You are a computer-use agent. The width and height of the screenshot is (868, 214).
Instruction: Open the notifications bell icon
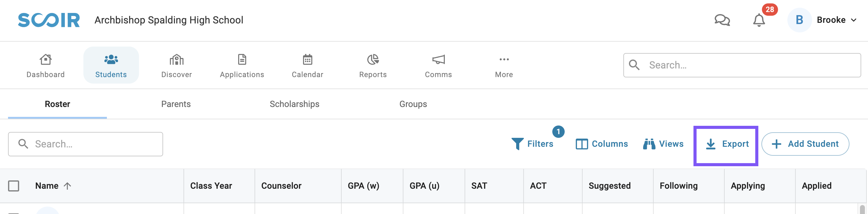(759, 20)
